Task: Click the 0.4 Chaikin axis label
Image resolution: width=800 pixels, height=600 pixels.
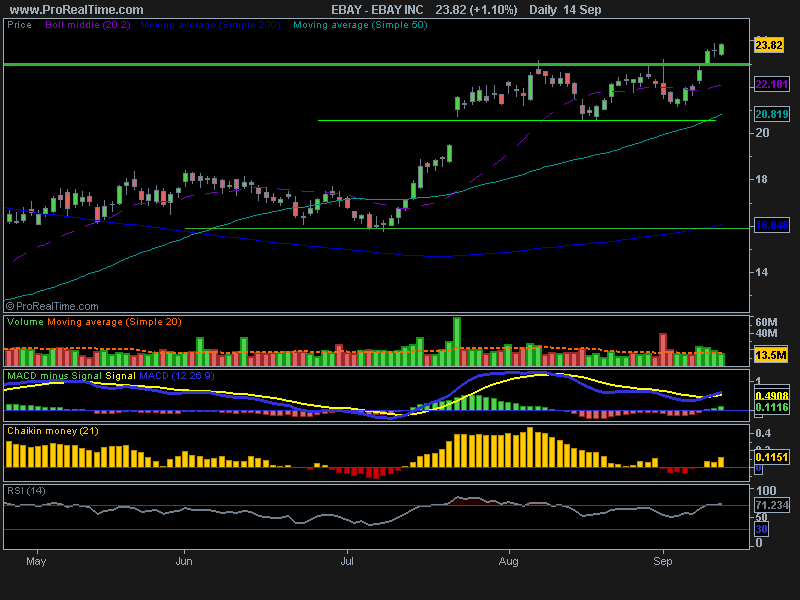Action: click(x=763, y=433)
